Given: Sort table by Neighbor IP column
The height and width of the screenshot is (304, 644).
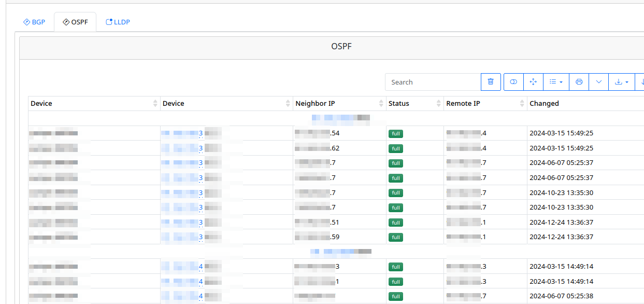Looking at the screenshot, I should [339, 103].
